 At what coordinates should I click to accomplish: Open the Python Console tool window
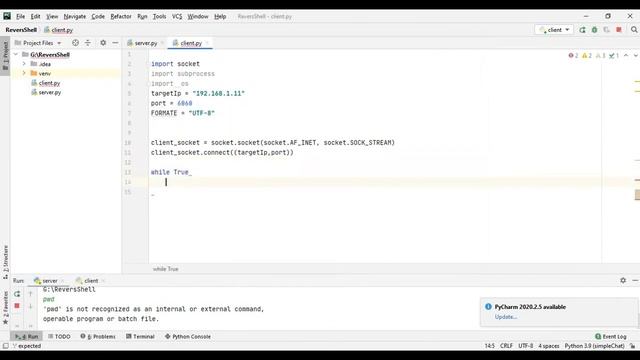point(188,336)
